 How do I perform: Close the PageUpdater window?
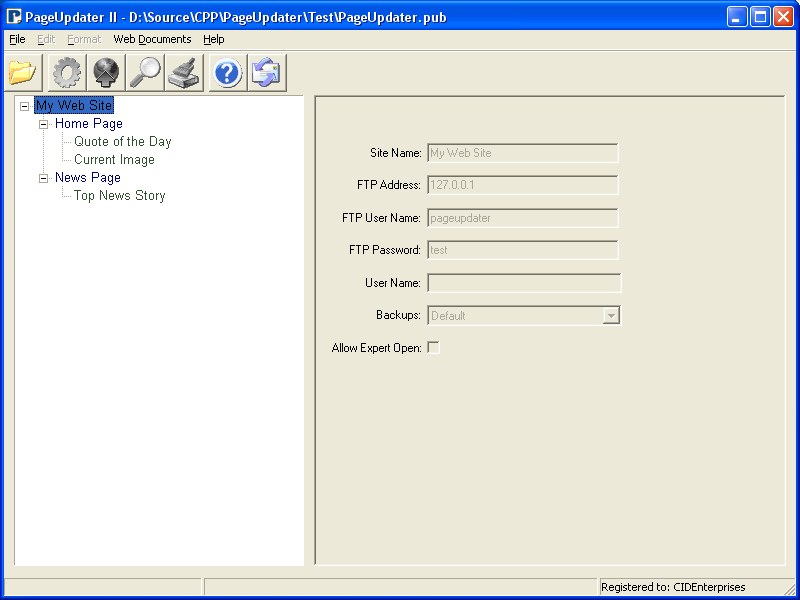click(783, 17)
